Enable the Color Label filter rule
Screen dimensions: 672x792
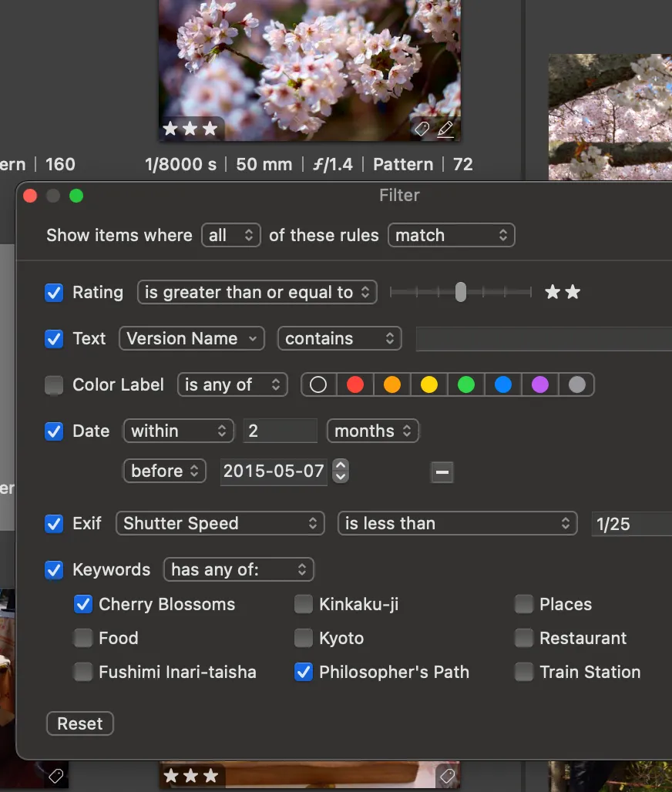coord(54,384)
